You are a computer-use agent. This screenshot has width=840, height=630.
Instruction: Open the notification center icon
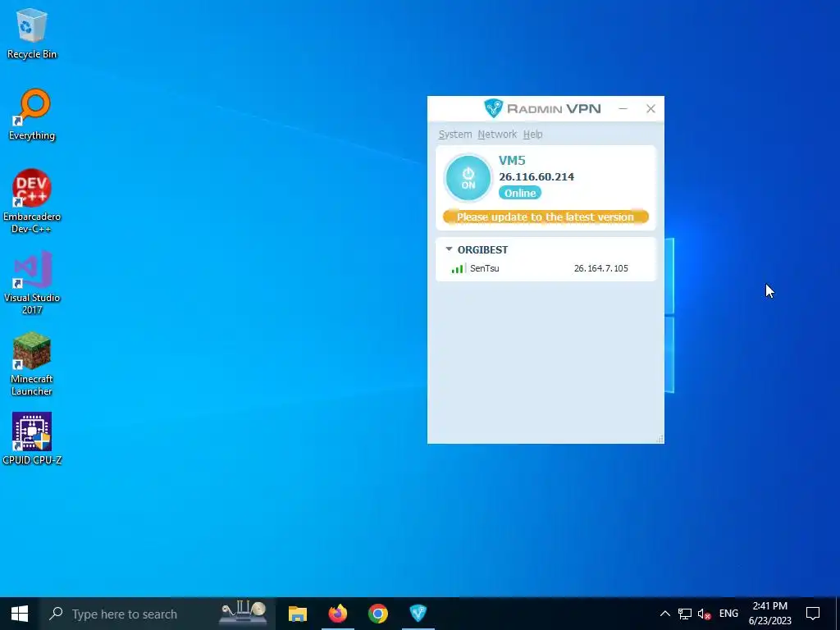coord(813,614)
